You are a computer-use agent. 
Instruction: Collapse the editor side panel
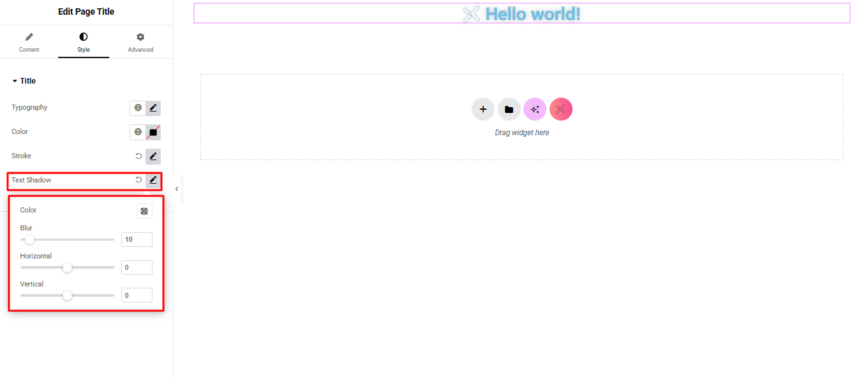pos(177,189)
